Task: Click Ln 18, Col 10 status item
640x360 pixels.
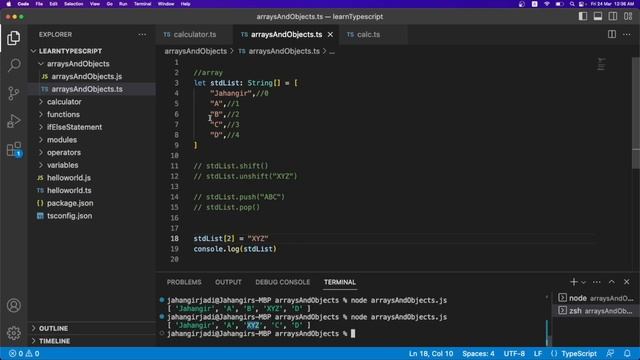Action: pos(431,353)
